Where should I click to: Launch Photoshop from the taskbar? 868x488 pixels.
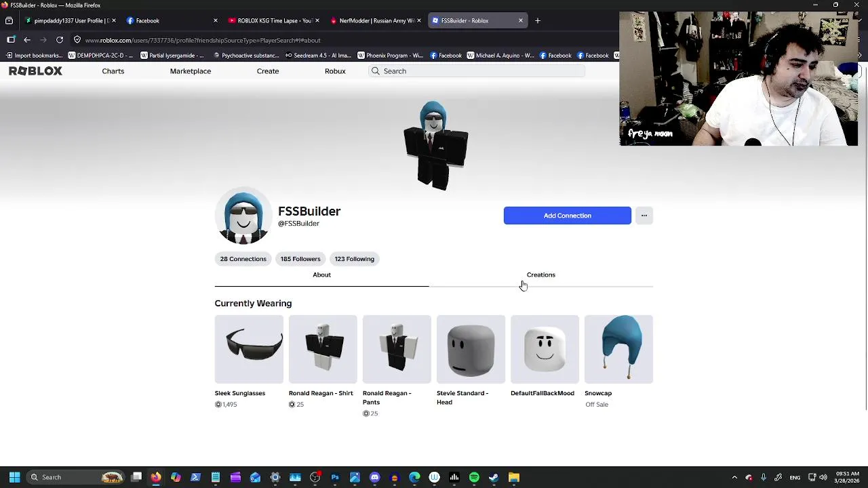coord(335,477)
